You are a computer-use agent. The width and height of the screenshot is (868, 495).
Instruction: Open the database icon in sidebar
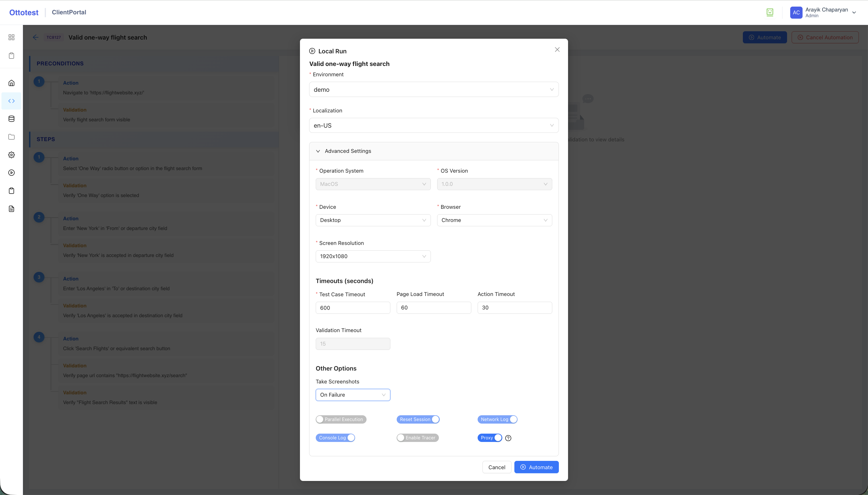click(11, 119)
